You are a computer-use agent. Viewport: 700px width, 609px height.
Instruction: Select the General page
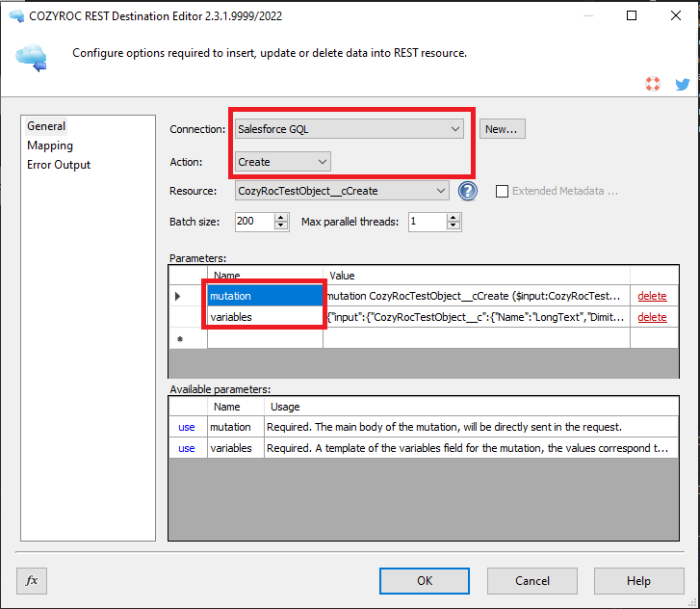[x=46, y=126]
